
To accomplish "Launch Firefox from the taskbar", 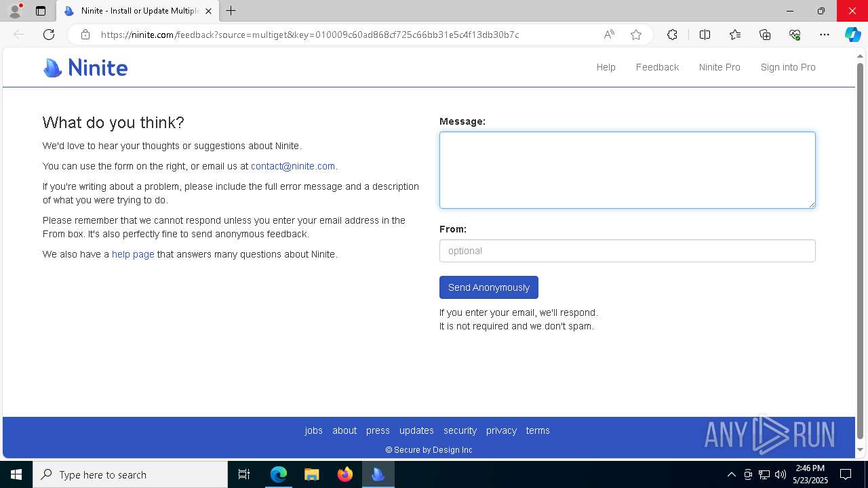I will pyautogui.click(x=345, y=474).
